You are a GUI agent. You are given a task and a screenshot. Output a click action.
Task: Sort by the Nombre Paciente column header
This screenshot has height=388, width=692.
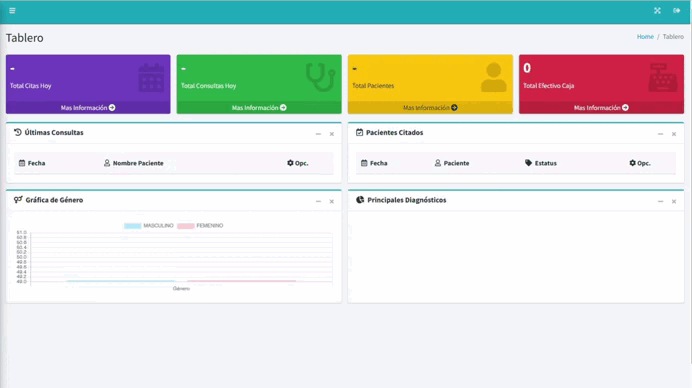[133, 163]
